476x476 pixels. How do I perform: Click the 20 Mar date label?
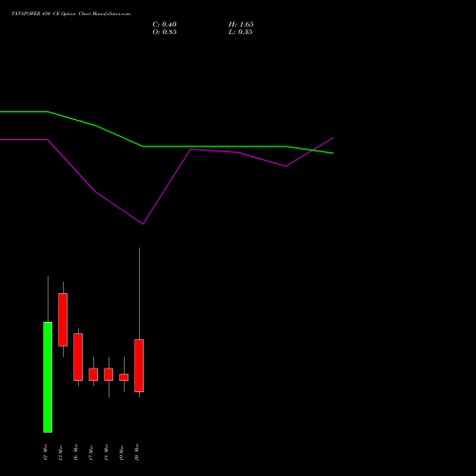(x=137, y=452)
